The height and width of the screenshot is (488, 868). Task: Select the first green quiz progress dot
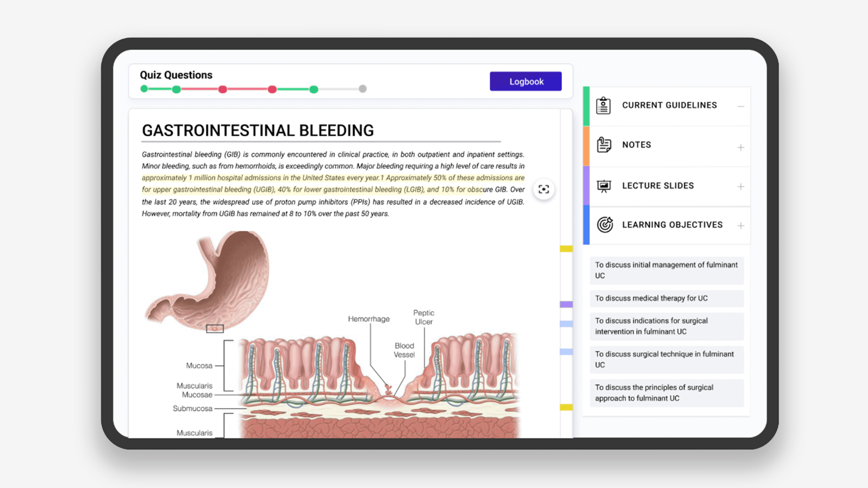click(144, 89)
